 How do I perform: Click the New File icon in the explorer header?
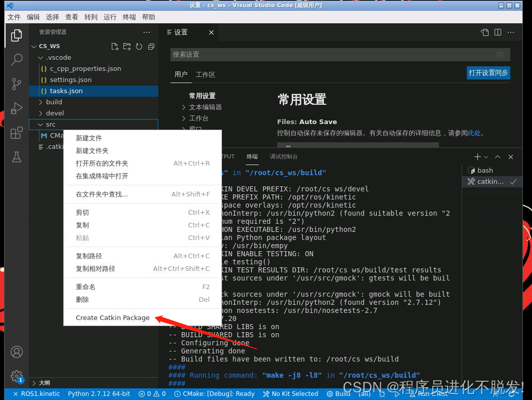(x=115, y=47)
